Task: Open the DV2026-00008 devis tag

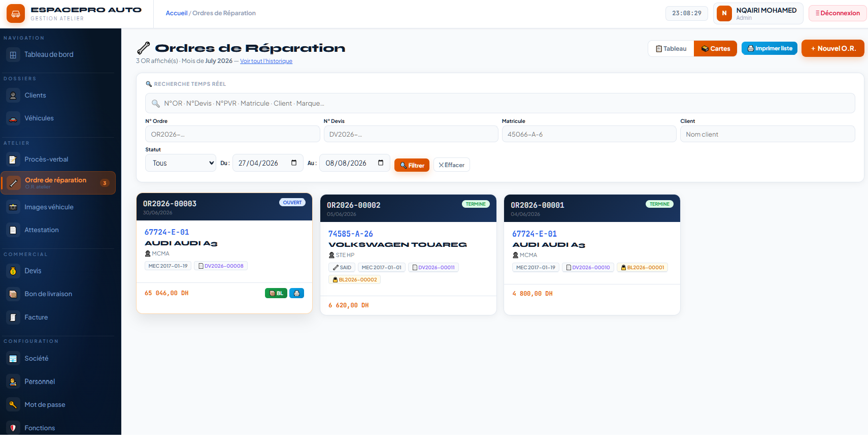Action: (221, 266)
